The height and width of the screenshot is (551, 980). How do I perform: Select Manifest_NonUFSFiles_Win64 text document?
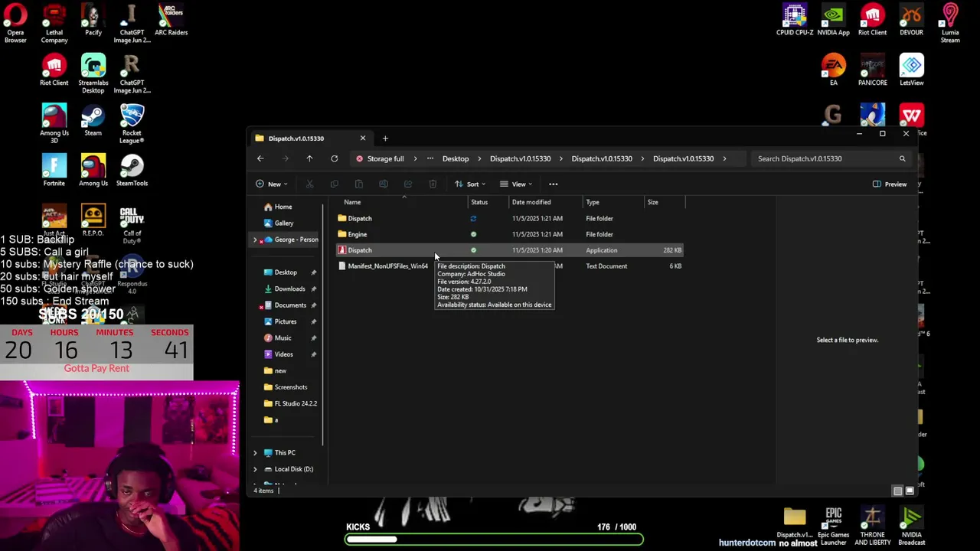coord(509,266)
